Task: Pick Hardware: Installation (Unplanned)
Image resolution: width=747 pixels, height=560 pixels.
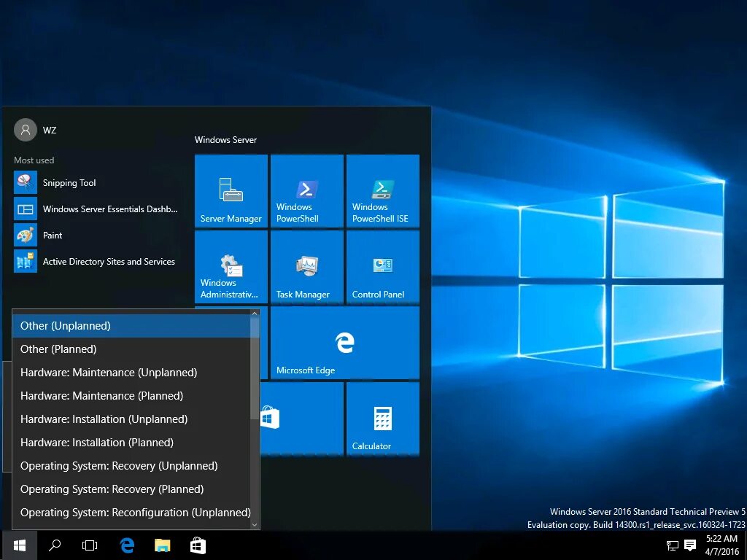Action: pos(131,419)
